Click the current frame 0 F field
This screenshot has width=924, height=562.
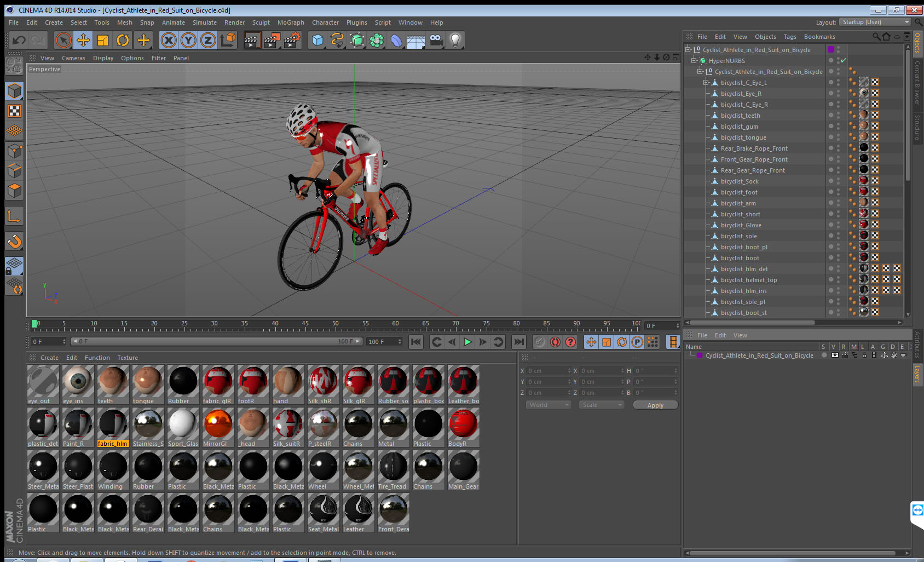pyautogui.click(x=48, y=342)
